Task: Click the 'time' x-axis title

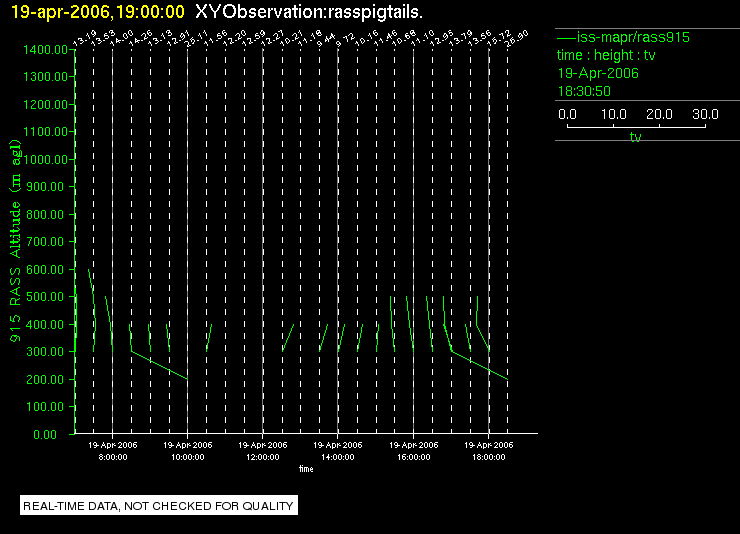Action: click(x=306, y=469)
